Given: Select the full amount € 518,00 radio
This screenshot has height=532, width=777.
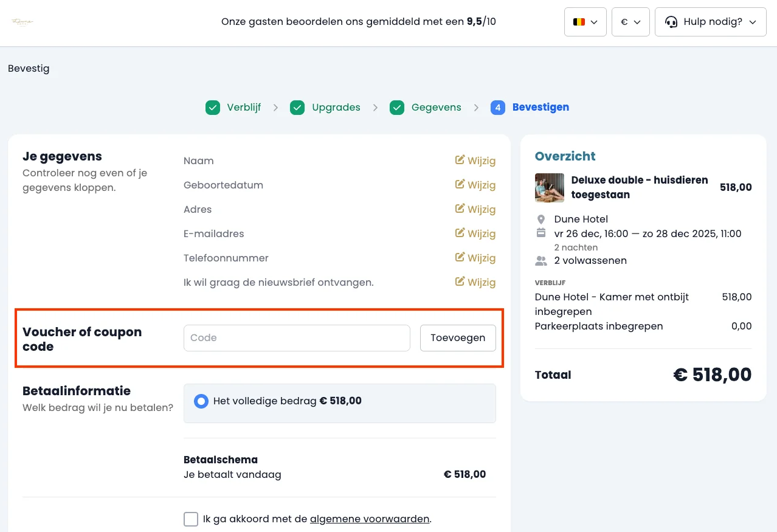Looking at the screenshot, I should [x=201, y=401].
